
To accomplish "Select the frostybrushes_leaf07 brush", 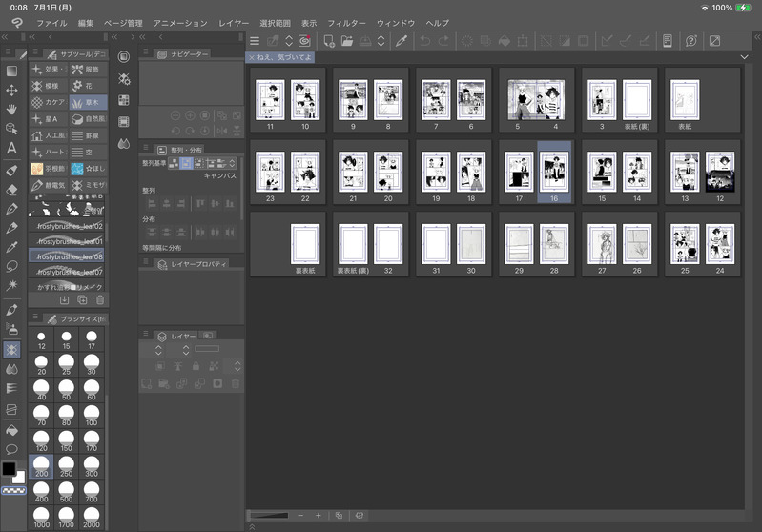I will (67, 272).
